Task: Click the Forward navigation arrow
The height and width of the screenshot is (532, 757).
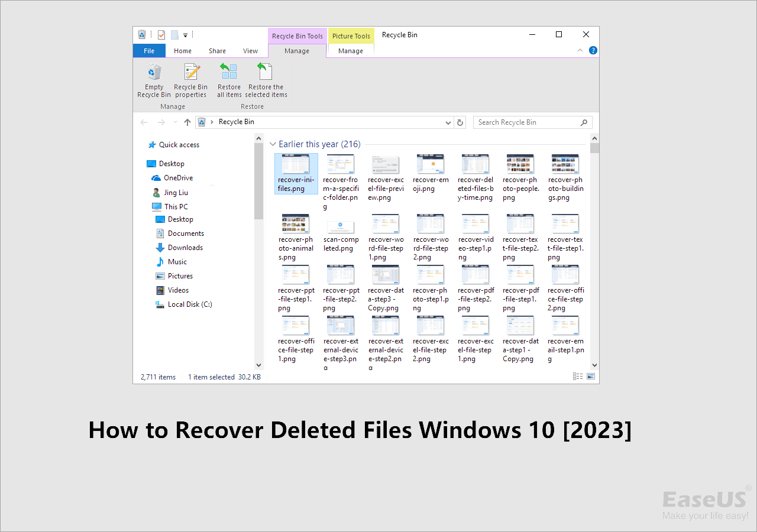Action: tap(161, 122)
